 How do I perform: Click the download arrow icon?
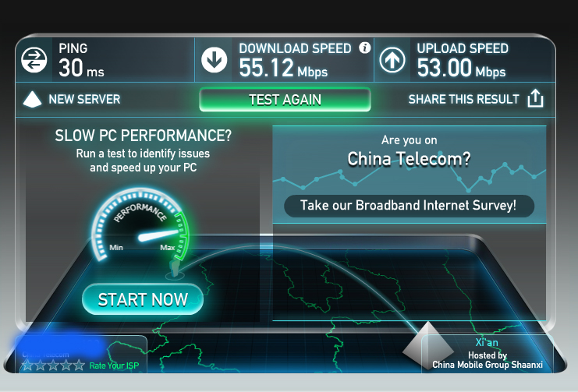[214, 60]
